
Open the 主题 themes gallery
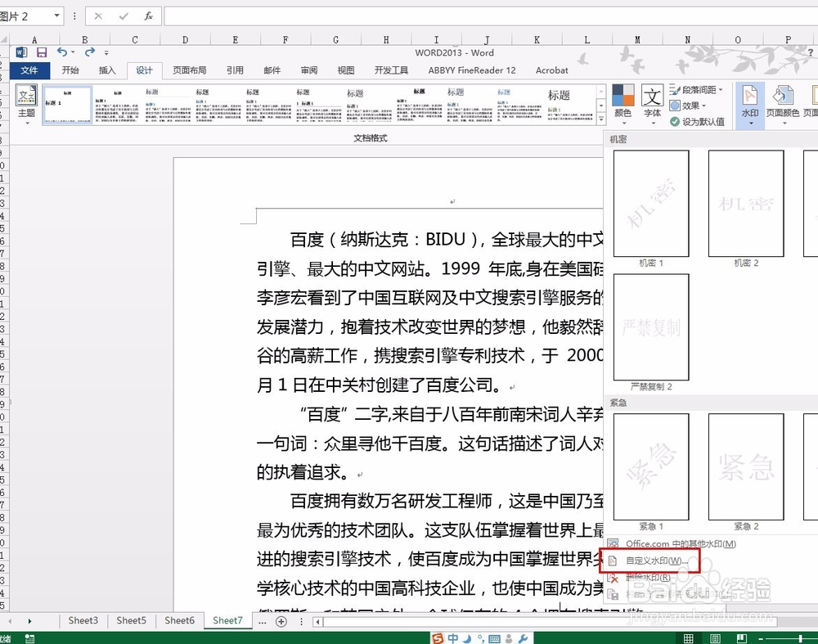[x=27, y=106]
